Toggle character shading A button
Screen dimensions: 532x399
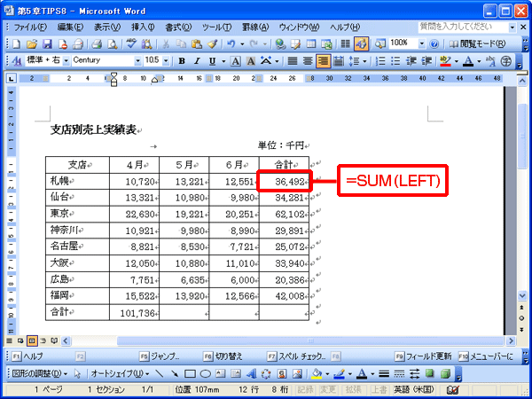pyautogui.click(x=251, y=61)
